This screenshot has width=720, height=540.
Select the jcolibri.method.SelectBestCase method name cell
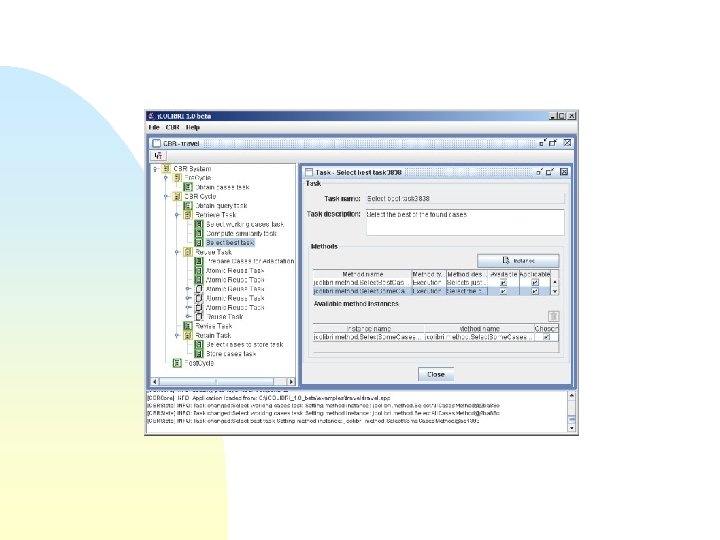click(x=362, y=282)
